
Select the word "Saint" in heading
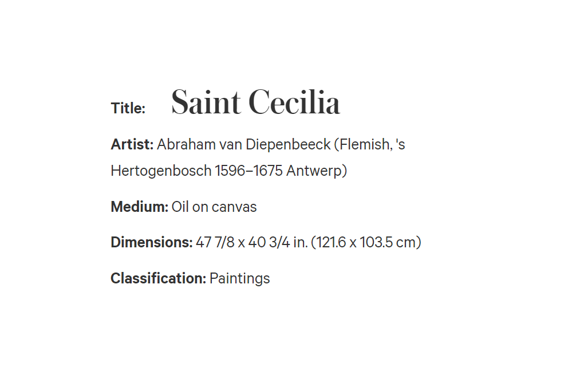coord(206,102)
